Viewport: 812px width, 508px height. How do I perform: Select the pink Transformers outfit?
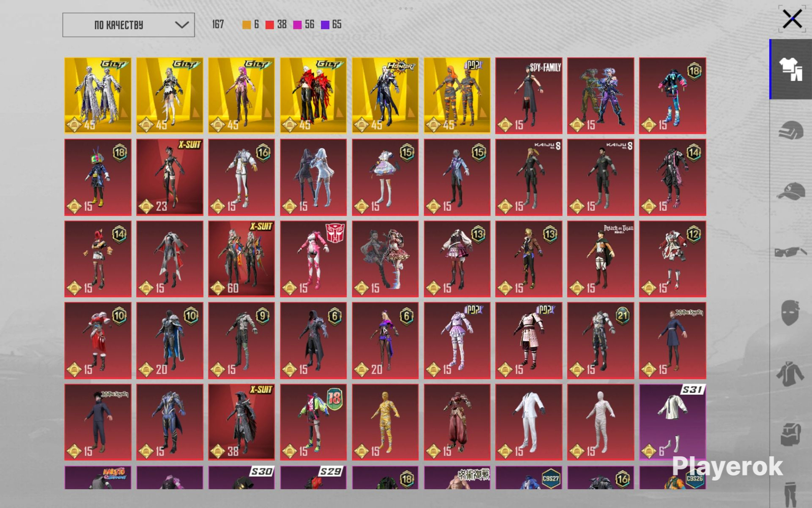click(313, 259)
